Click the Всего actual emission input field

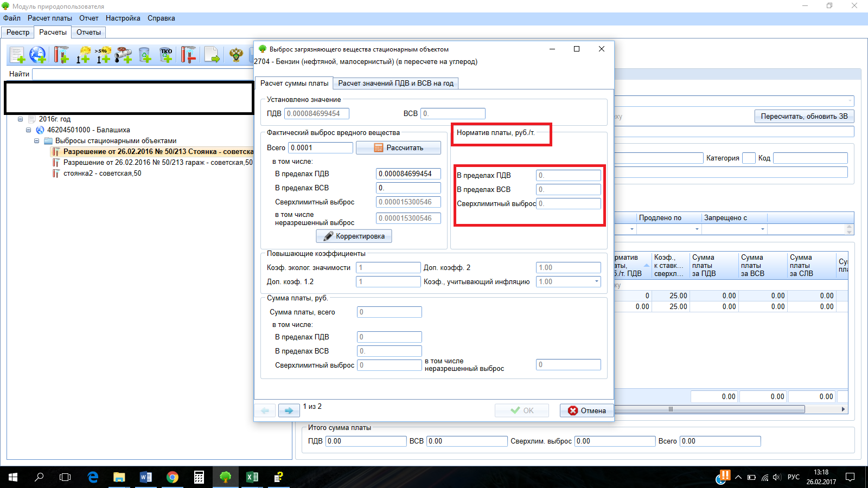tap(321, 147)
